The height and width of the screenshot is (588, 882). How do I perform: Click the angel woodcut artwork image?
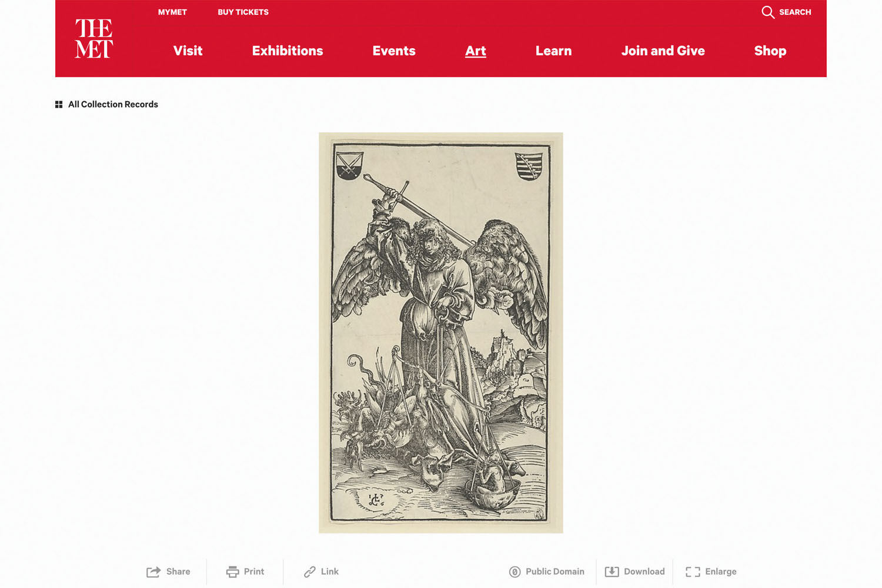tap(441, 333)
